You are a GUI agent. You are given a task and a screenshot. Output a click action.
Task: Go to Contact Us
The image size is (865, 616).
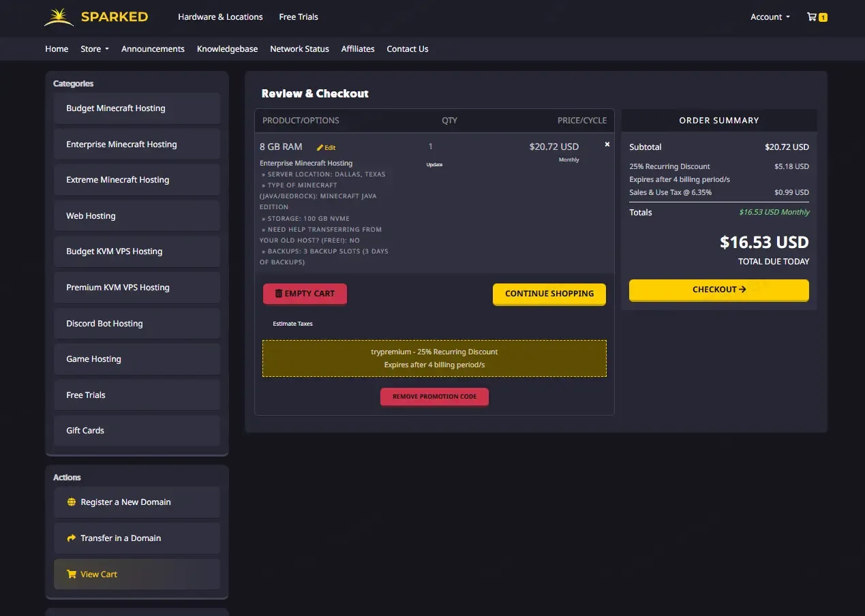(408, 49)
